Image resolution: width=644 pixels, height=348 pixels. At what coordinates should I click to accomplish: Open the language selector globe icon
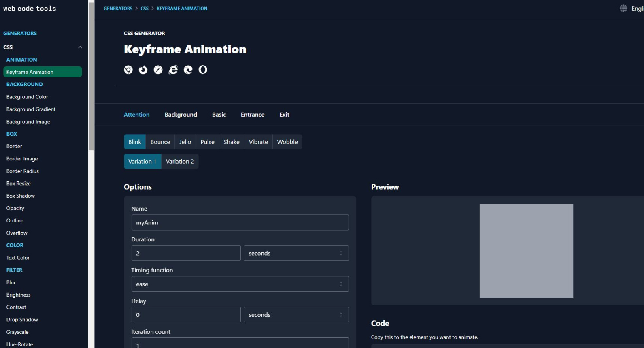pyautogui.click(x=623, y=9)
